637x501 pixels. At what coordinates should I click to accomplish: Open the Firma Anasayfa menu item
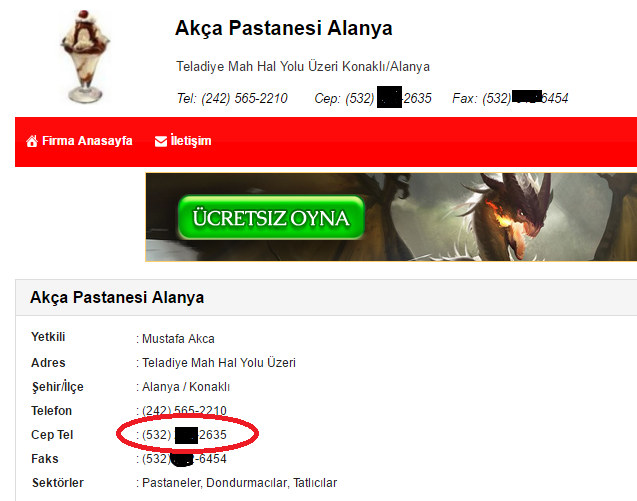click(x=79, y=141)
